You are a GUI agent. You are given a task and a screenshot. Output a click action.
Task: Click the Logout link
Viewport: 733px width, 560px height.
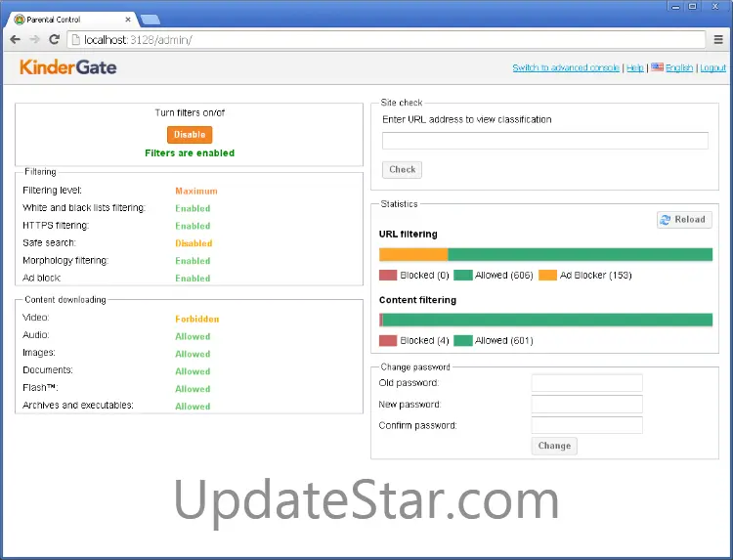(x=712, y=67)
